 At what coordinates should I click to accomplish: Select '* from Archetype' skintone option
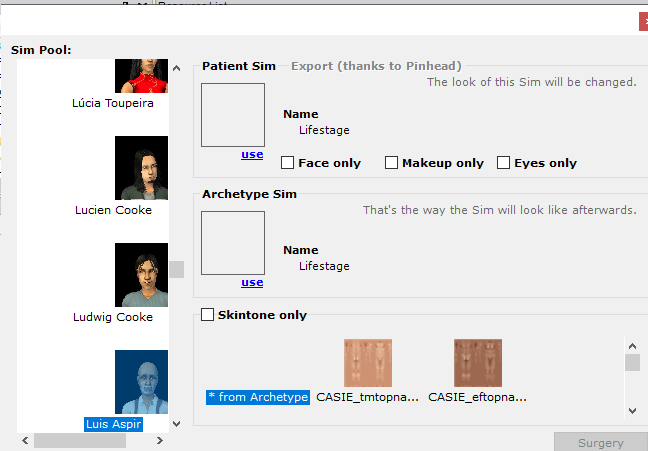pyautogui.click(x=258, y=397)
